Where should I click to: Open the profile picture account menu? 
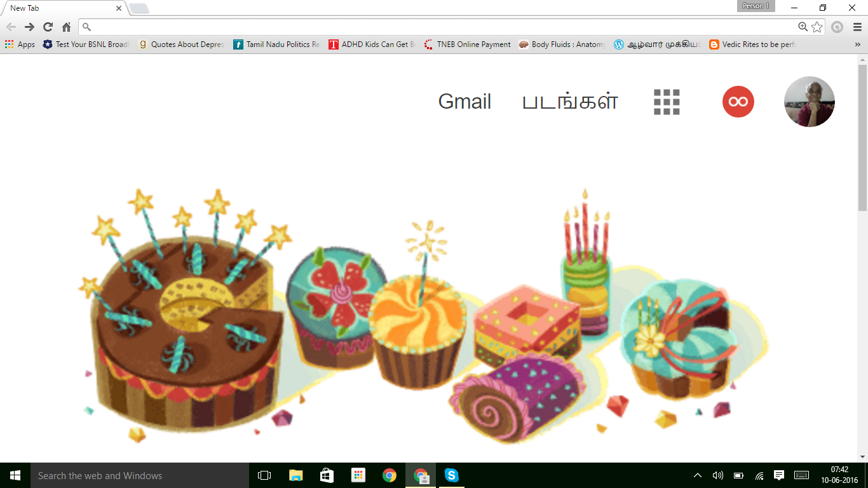coord(809,102)
